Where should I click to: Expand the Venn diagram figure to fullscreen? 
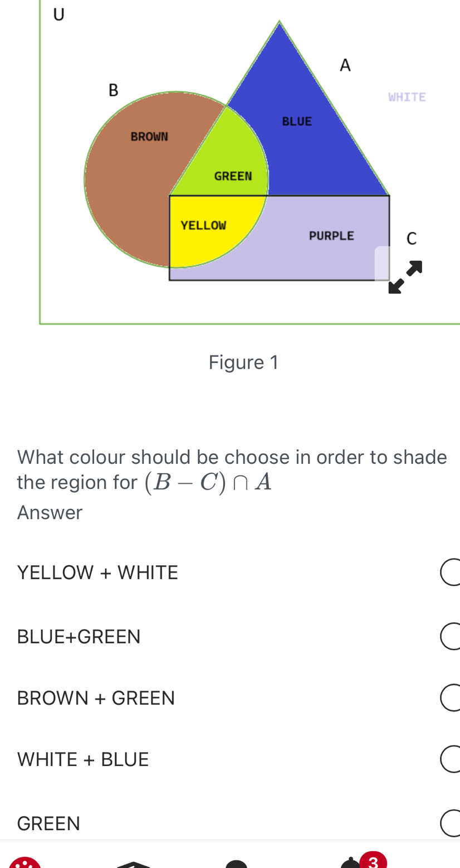(405, 277)
